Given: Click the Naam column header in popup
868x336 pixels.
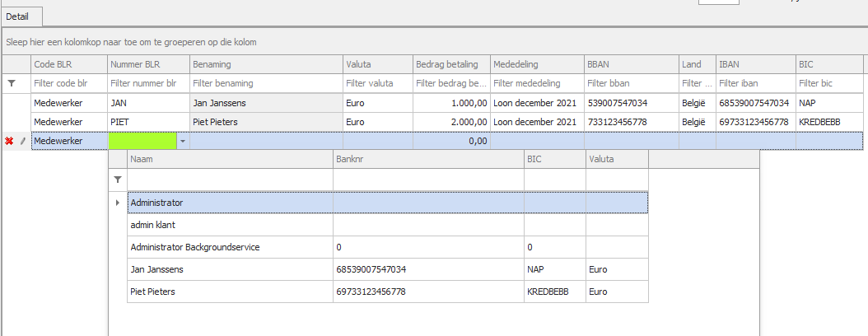Looking at the screenshot, I should click(x=230, y=159).
